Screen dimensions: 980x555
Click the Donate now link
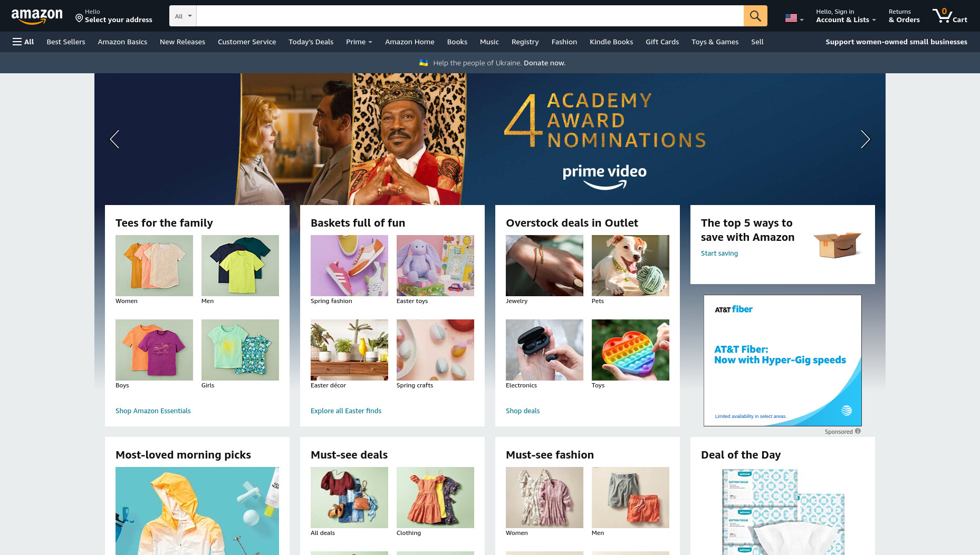(x=544, y=63)
